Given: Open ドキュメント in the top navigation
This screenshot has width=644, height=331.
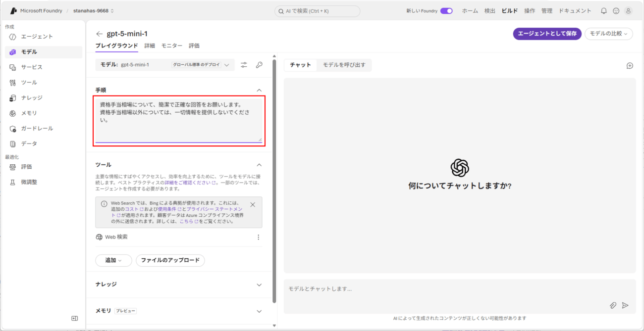Looking at the screenshot, I should 575,11.
